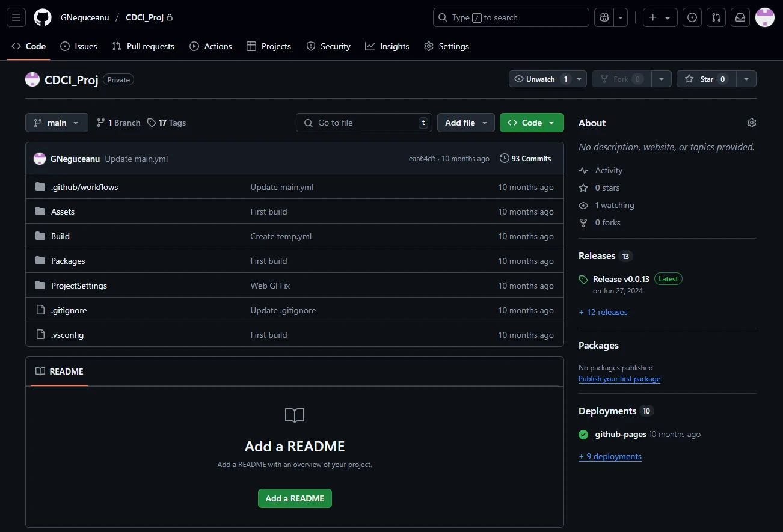This screenshot has width=783, height=532.
Task: Expand the main branch selector
Action: pos(57,122)
